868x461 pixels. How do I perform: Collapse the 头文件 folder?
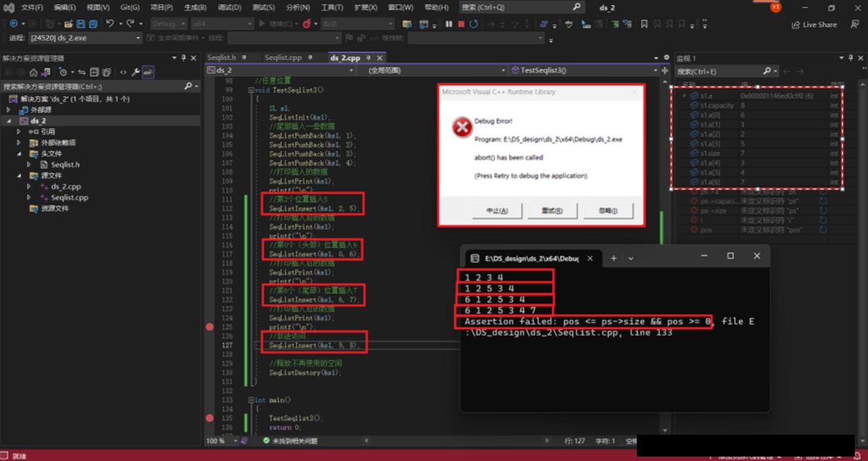coord(19,154)
